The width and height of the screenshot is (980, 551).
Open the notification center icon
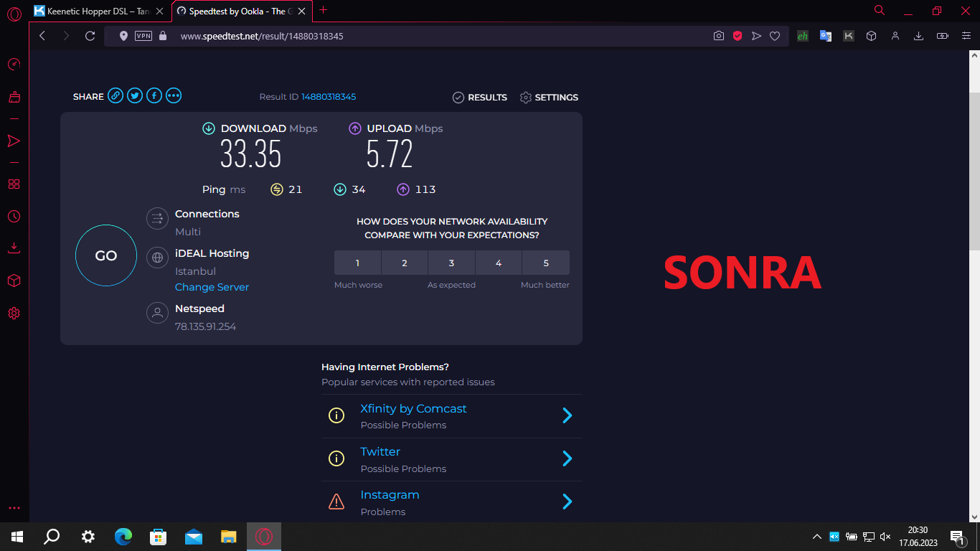point(958,537)
